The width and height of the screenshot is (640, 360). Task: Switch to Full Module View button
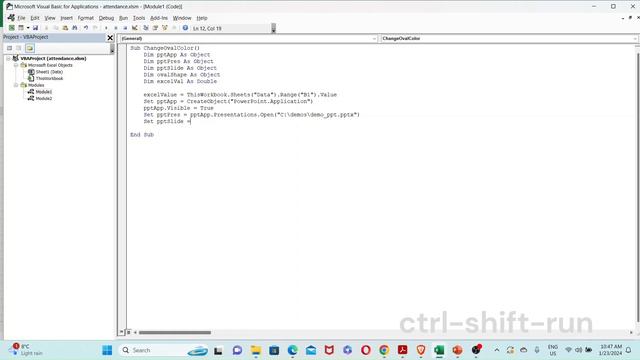coord(128,332)
